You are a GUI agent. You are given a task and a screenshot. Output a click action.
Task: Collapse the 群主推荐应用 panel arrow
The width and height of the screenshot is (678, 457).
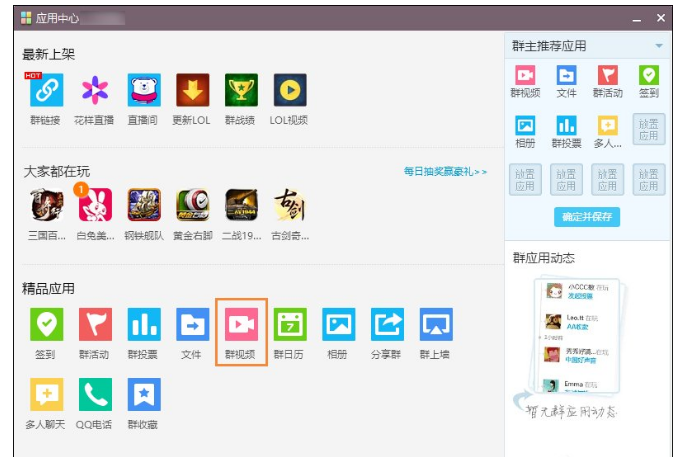[x=659, y=46]
